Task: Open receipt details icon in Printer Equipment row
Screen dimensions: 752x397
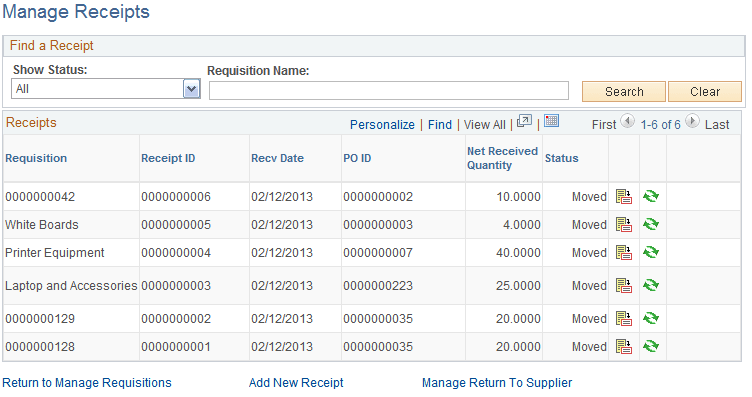Action: tap(623, 253)
